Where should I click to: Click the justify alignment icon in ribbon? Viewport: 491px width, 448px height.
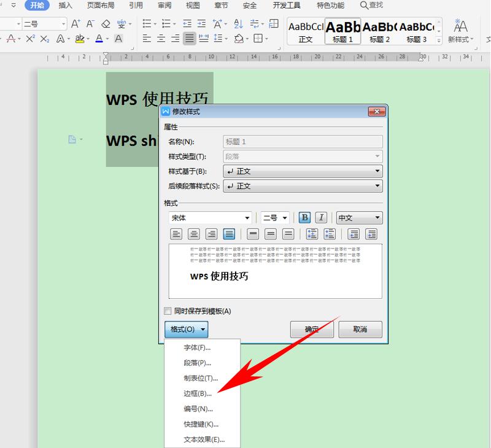pos(190,39)
